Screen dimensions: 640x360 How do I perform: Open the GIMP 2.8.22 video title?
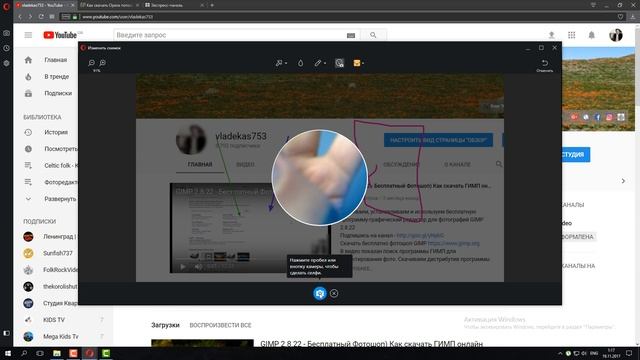371,344
